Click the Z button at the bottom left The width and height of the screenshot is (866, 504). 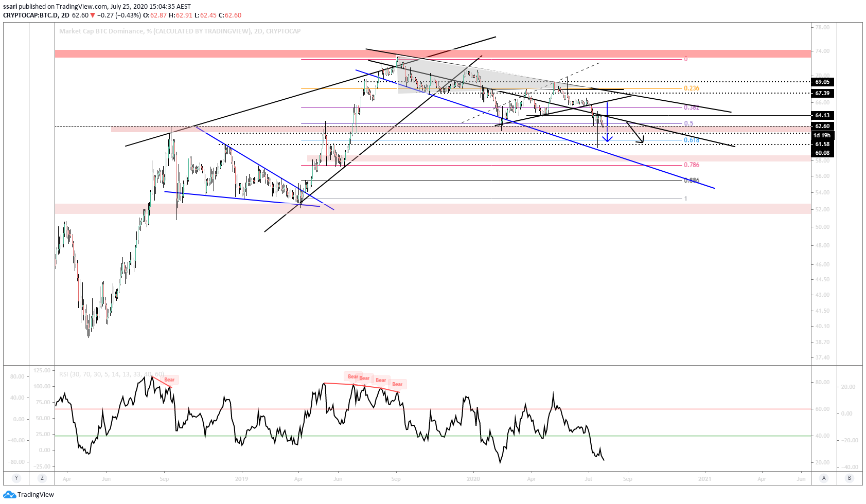coord(42,478)
